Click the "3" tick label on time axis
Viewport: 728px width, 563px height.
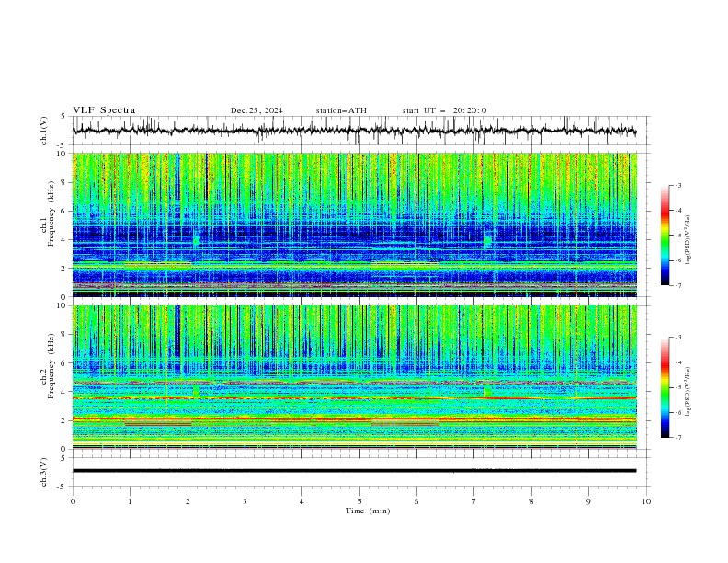point(245,501)
